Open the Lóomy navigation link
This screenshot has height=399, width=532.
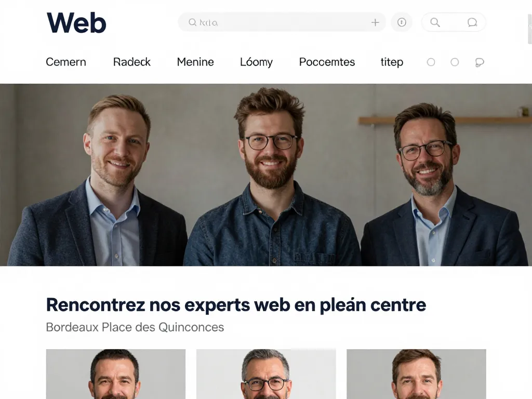click(x=256, y=62)
